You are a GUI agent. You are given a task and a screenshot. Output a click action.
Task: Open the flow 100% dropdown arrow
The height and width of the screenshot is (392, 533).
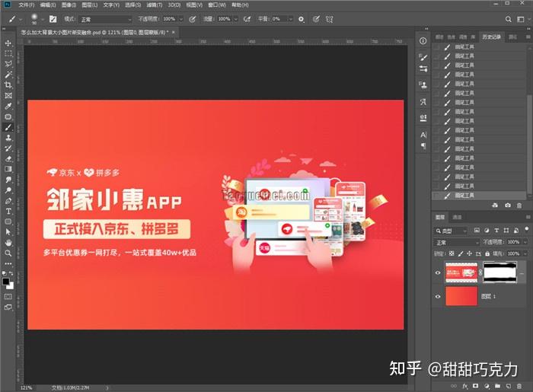[235, 19]
